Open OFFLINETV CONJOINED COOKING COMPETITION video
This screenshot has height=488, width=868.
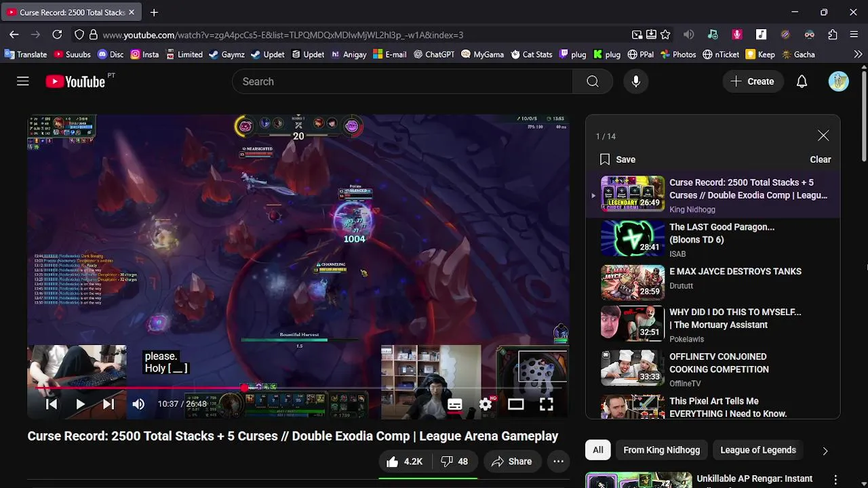click(x=719, y=363)
